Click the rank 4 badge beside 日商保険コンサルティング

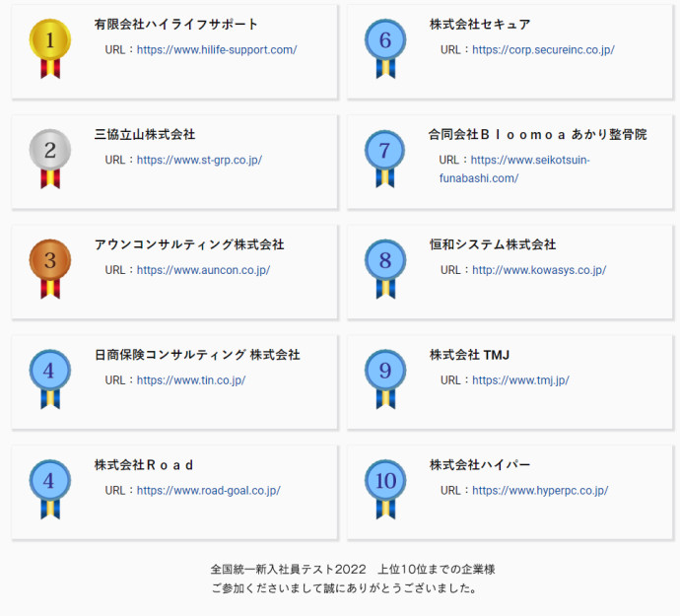[x=50, y=379]
